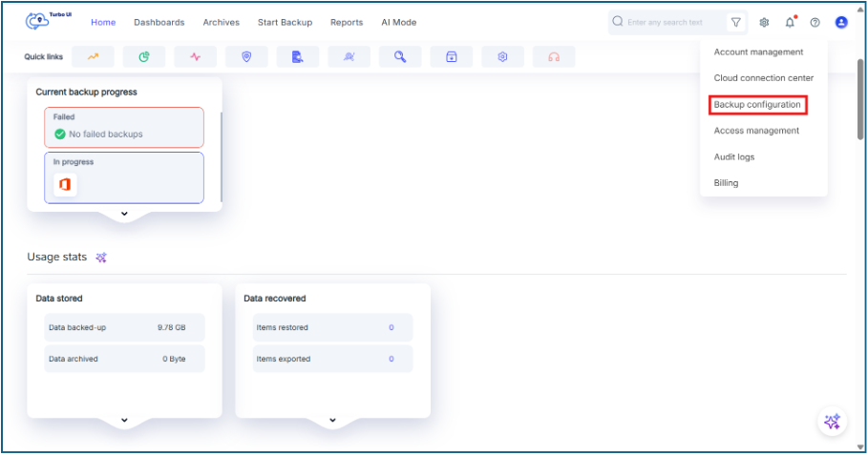The height and width of the screenshot is (455, 868).
Task: Select Billing menu item
Action: point(727,183)
